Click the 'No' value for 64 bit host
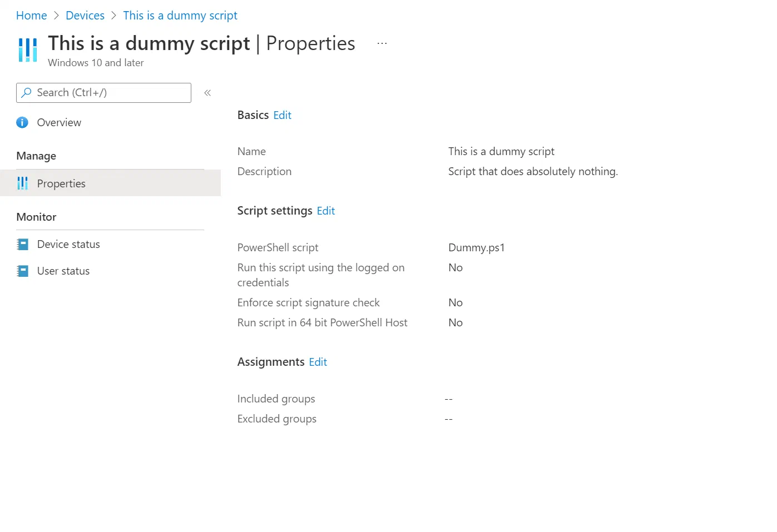The height and width of the screenshot is (532, 777). [456, 322]
